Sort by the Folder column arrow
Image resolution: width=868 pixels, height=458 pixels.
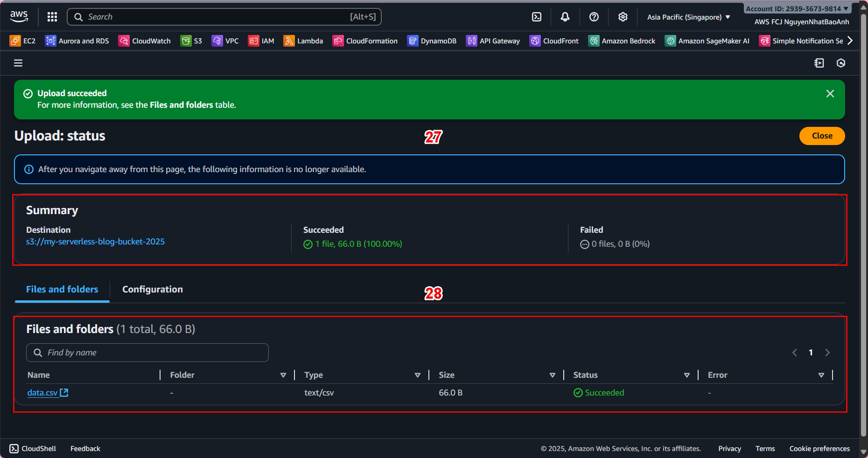pyautogui.click(x=283, y=375)
